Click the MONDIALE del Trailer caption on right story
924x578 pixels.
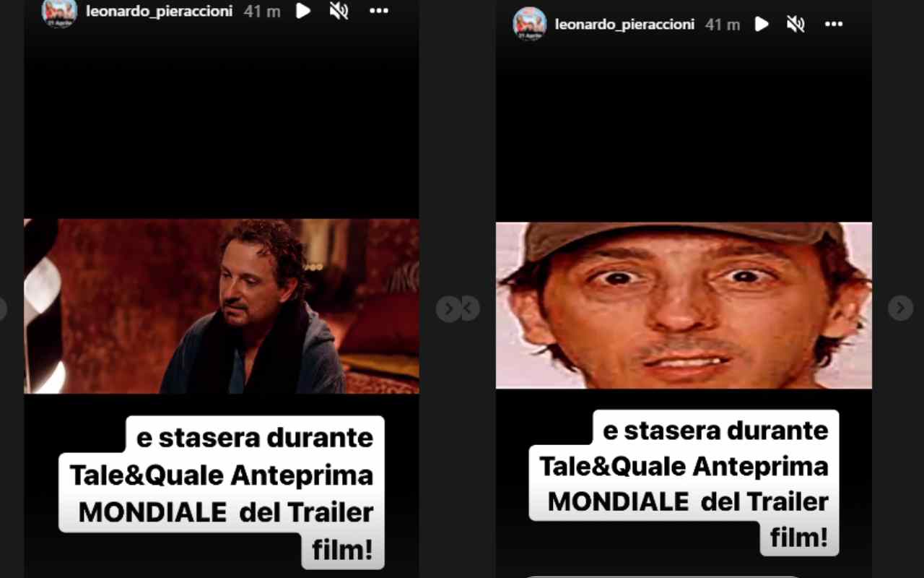tap(688, 501)
